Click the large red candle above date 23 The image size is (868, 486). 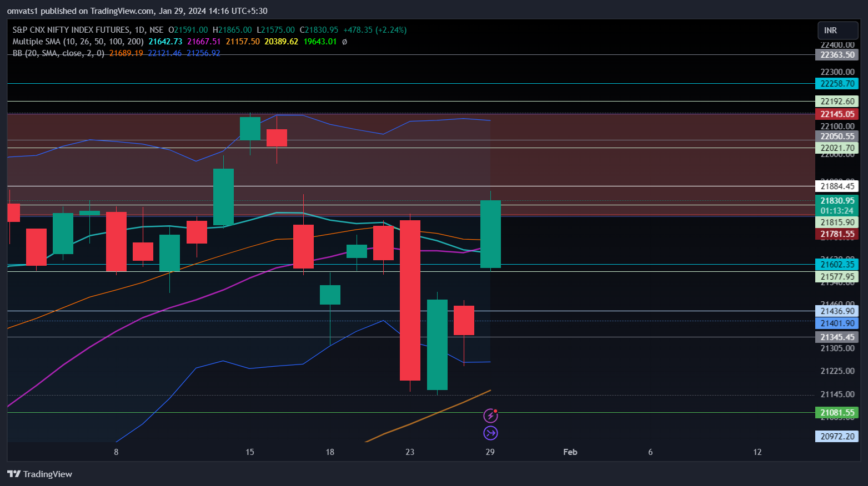410,300
